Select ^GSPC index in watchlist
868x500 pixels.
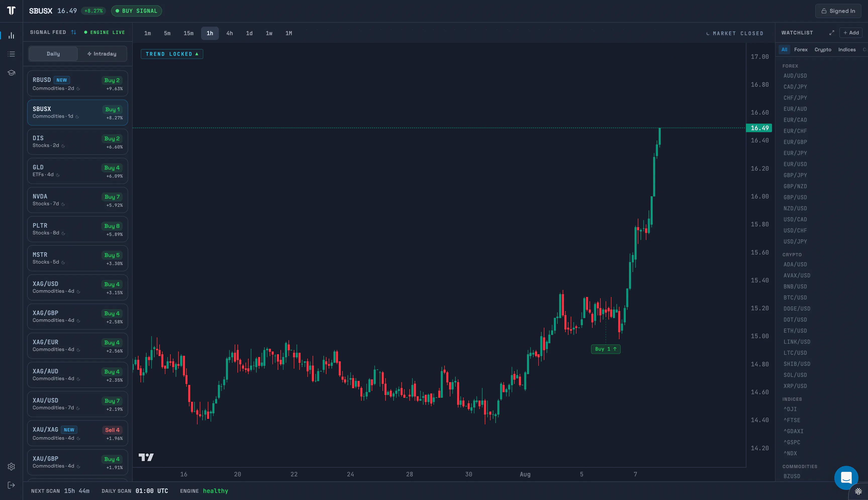(x=792, y=442)
